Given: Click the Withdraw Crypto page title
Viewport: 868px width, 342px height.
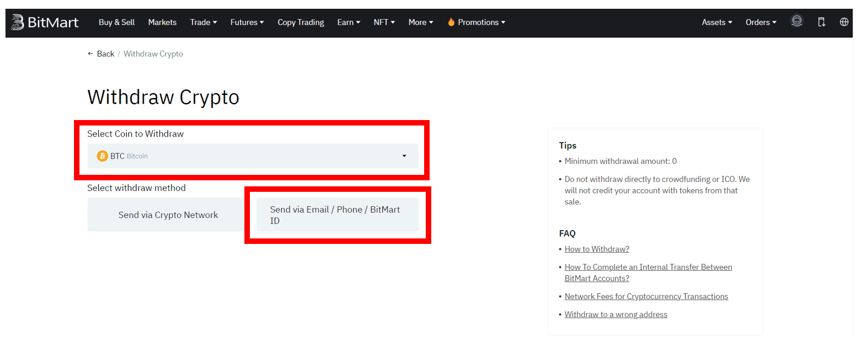Looking at the screenshot, I should pyautogui.click(x=163, y=97).
